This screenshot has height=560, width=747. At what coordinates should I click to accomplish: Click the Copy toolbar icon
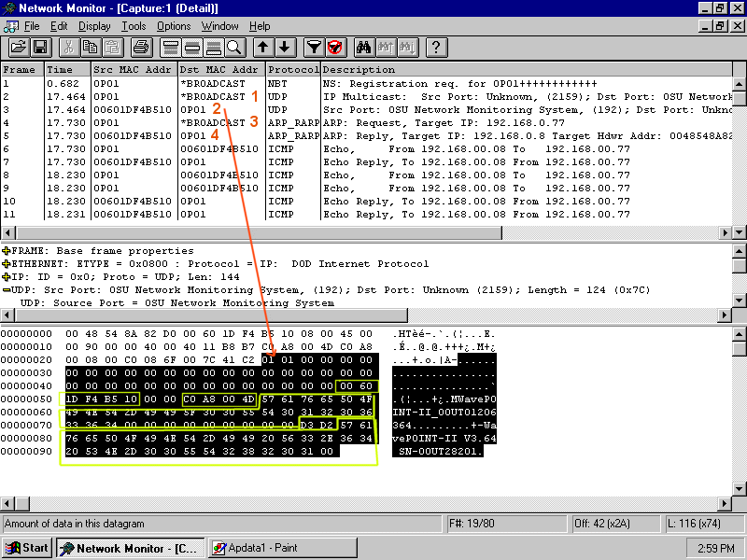coord(90,48)
